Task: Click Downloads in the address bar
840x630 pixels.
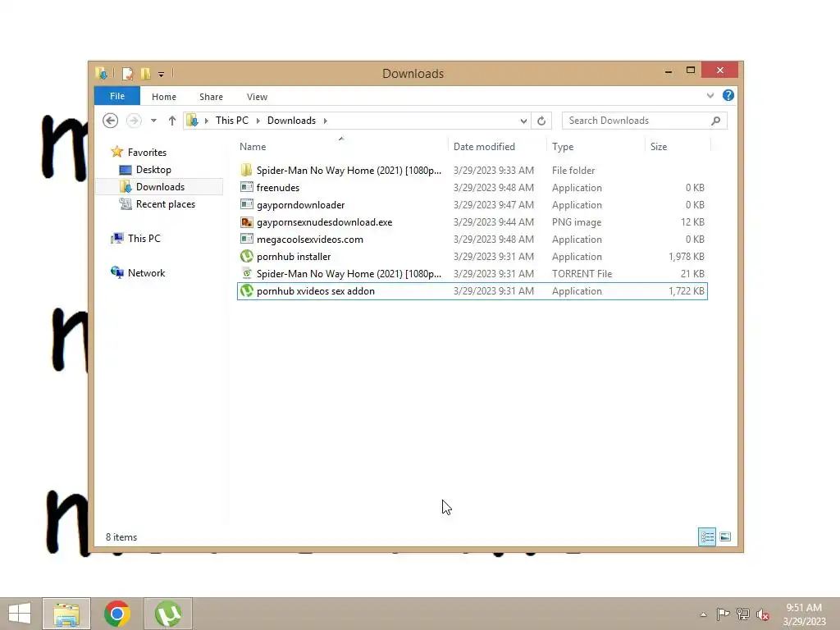Action: tap(291, 121)
